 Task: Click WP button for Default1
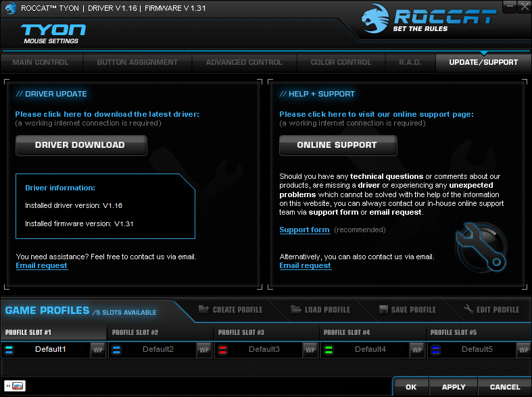click(x=98, y=350)
